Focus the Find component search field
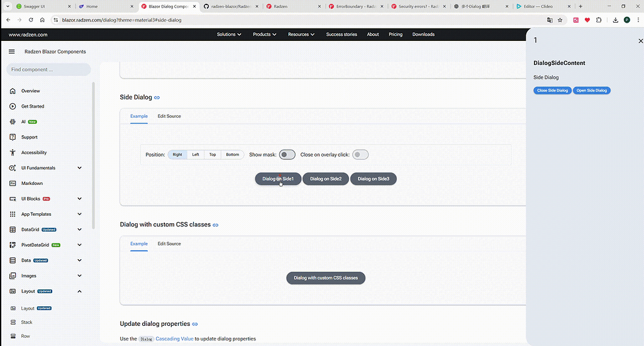The height and width of the screenshot is (346, 644). pyautogui.click(x=48, y=69)
